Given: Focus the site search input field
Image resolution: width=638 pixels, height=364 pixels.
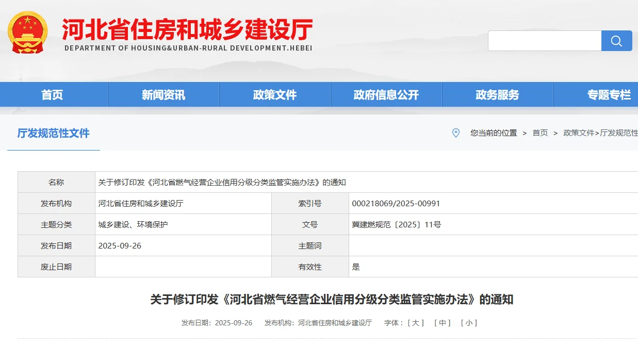Looking at the screenshot, I should click(x=545, y=41).
